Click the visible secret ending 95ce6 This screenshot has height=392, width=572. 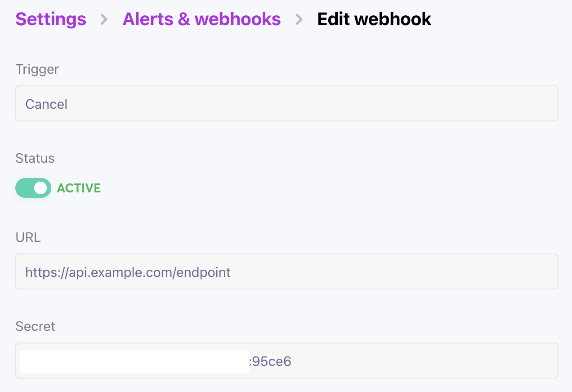click(x=271, y=361)
